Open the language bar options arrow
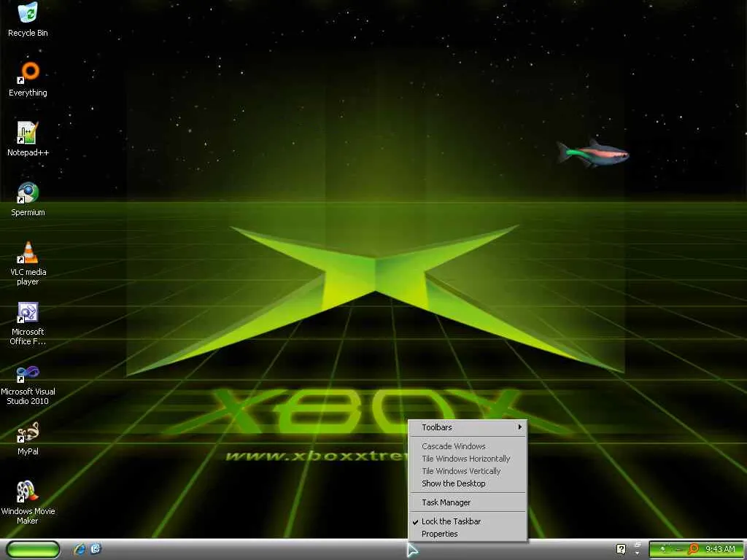This screenshot has height=560, width=747. click(638, 553)
